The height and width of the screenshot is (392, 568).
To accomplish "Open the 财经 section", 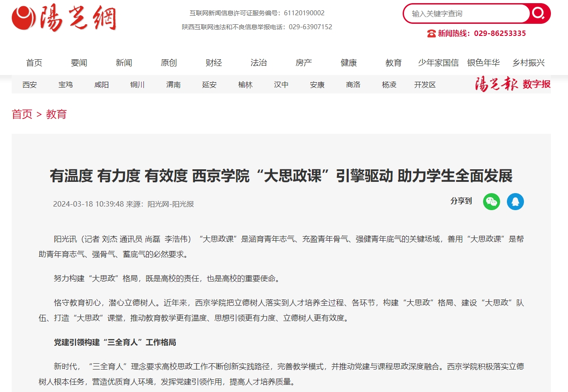I will pyautogui.click(x=214, y=63).
